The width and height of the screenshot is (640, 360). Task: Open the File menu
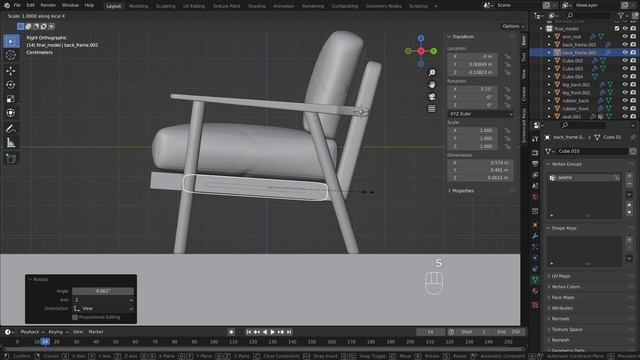17,5
